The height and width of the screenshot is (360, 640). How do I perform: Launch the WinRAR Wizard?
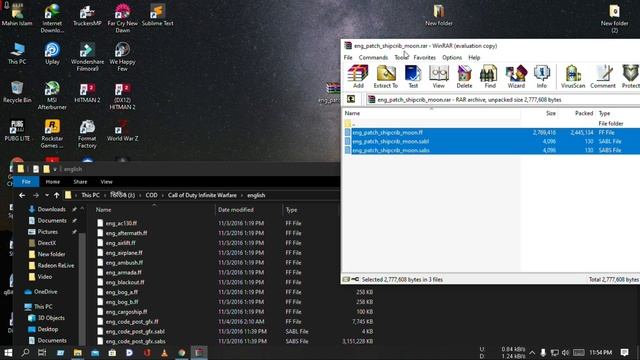(516, 76)
